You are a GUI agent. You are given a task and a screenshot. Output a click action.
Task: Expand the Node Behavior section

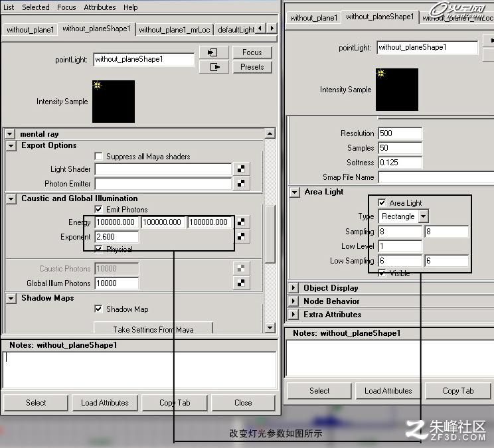293,301
